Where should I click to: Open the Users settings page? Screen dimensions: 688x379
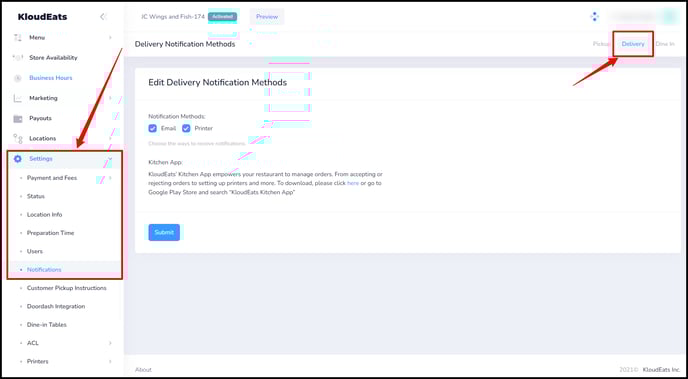point(35,251)
